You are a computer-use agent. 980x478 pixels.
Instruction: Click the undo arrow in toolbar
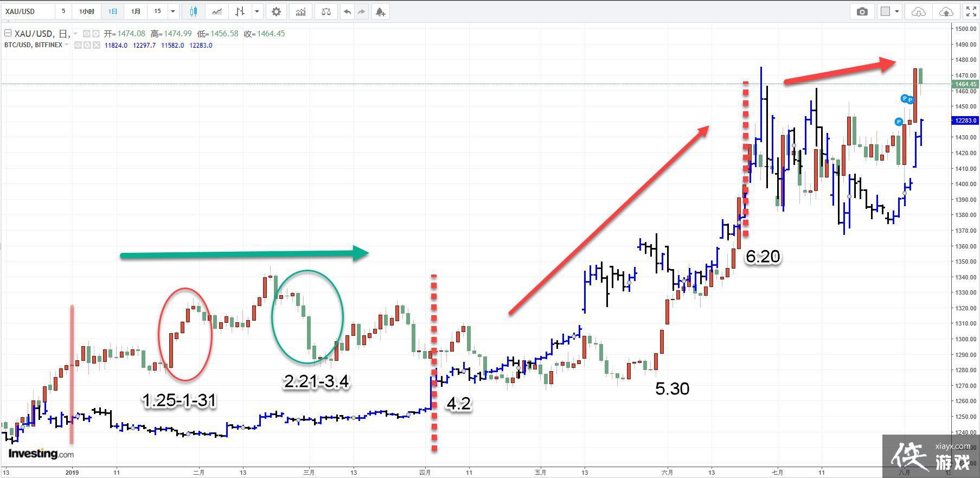(x=347, y=11)
